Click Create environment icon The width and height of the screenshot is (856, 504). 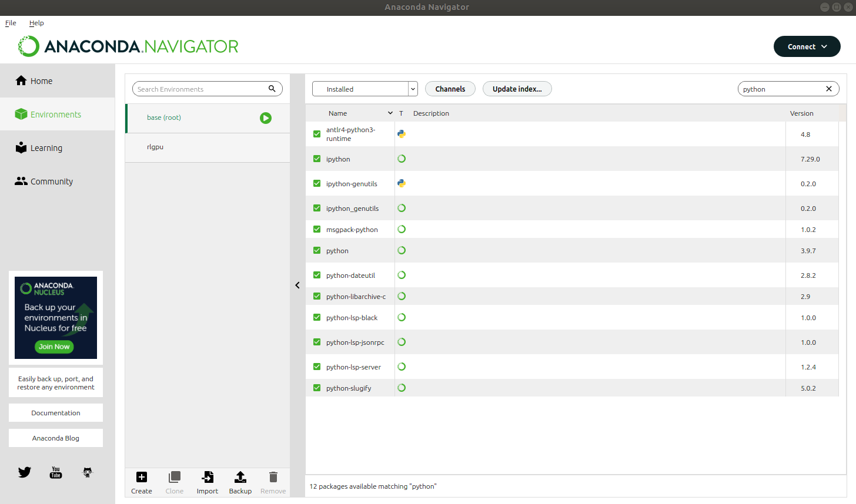(x=142, y=477)
